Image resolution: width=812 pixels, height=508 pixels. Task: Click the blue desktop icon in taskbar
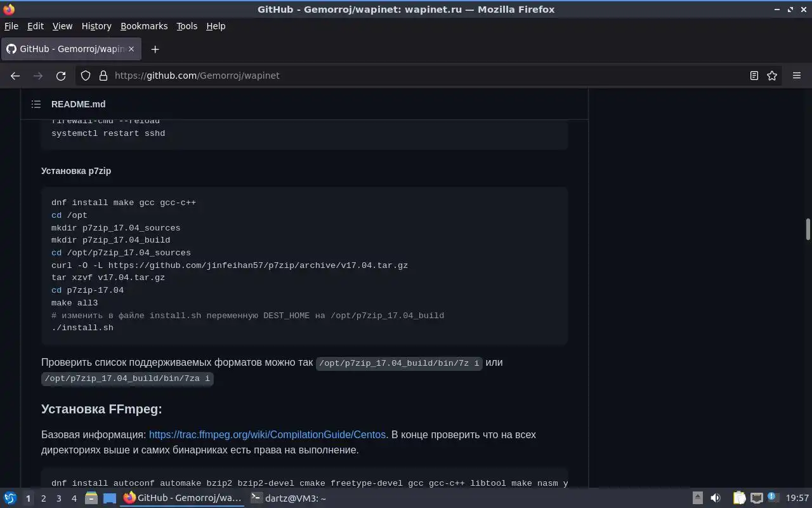click(x=110, y=498)
